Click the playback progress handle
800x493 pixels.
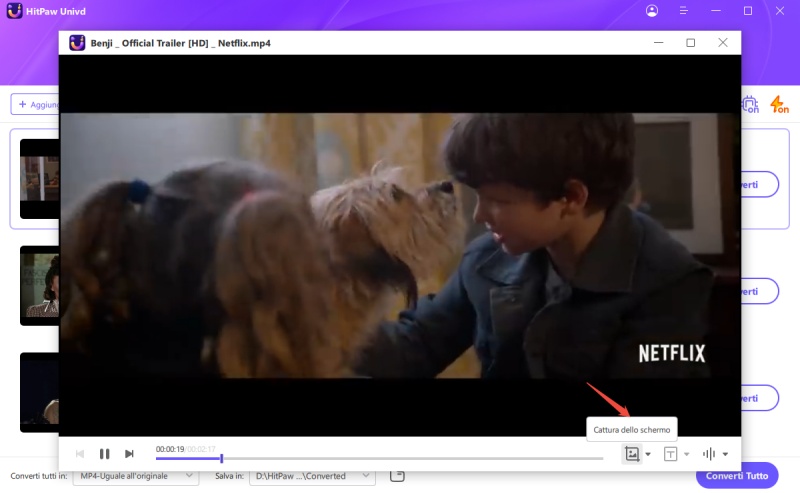(x=221, y=458)
